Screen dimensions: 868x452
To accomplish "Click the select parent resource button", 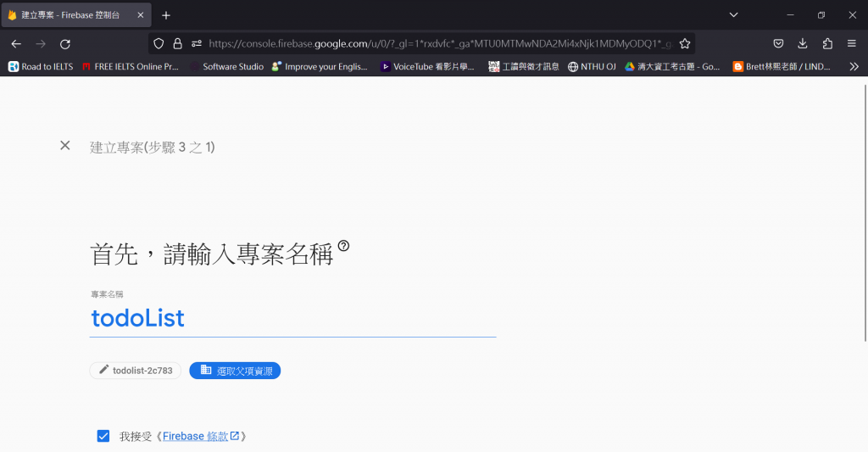I will [236, 371].
